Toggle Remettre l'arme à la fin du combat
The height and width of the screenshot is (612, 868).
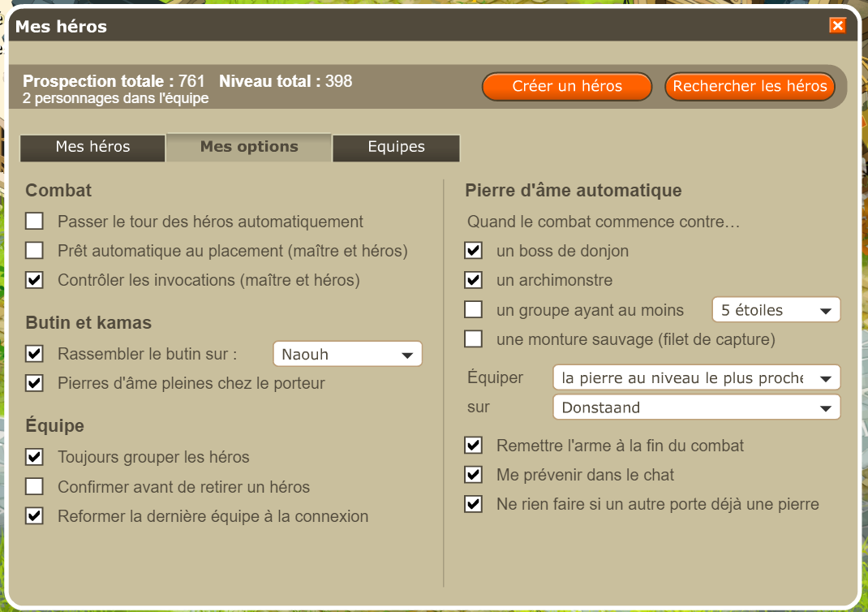coord(473,446)
